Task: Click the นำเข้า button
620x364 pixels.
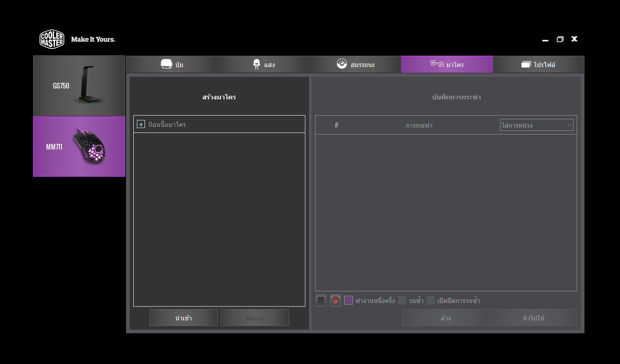Action: pyautogui.click(x=184, y=318)
